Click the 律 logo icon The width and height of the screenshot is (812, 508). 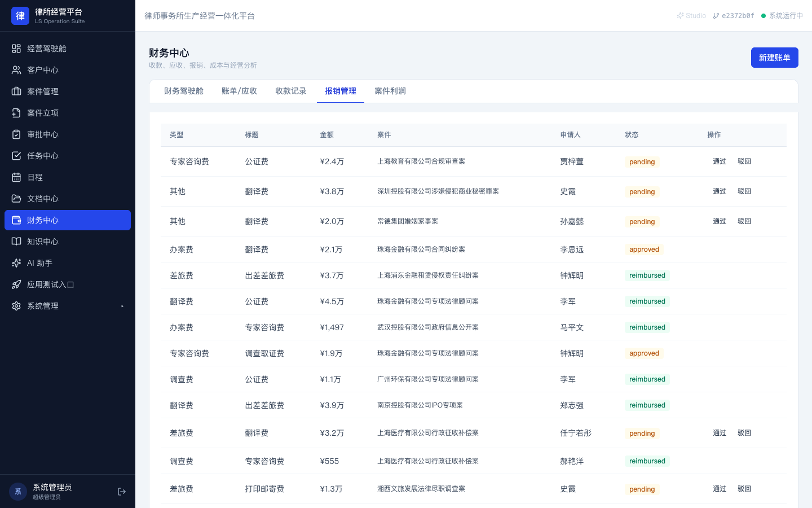point(20,16)
